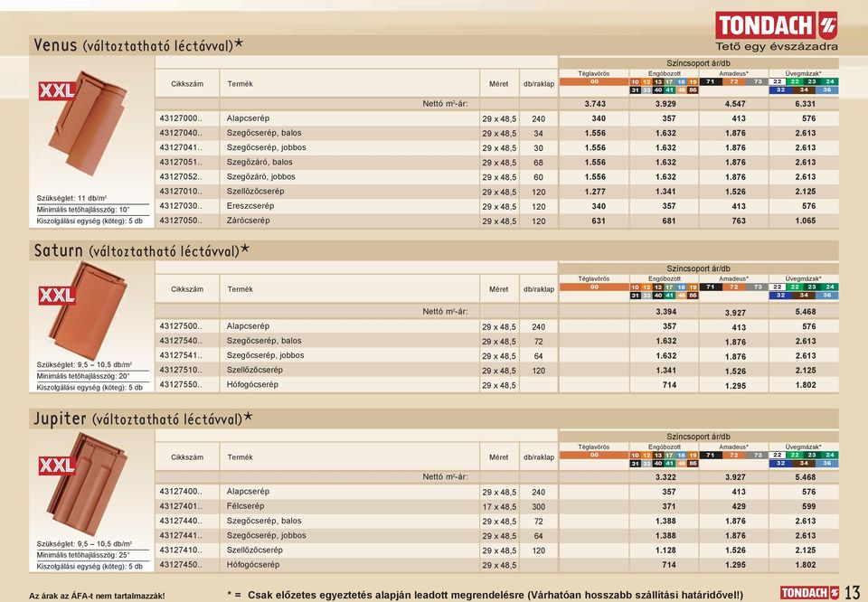The width and height of the screenshot is (868, 602).
Task: Pick the blue 32 Üvegmázak swatch in the Saturn table
Action: point(780,296)
